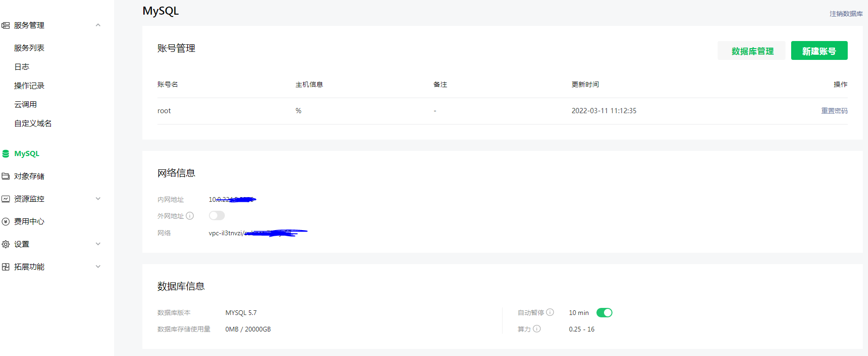Click the 数据库信息 section heading
868x356 pixels.
click(x=181, y=286)
